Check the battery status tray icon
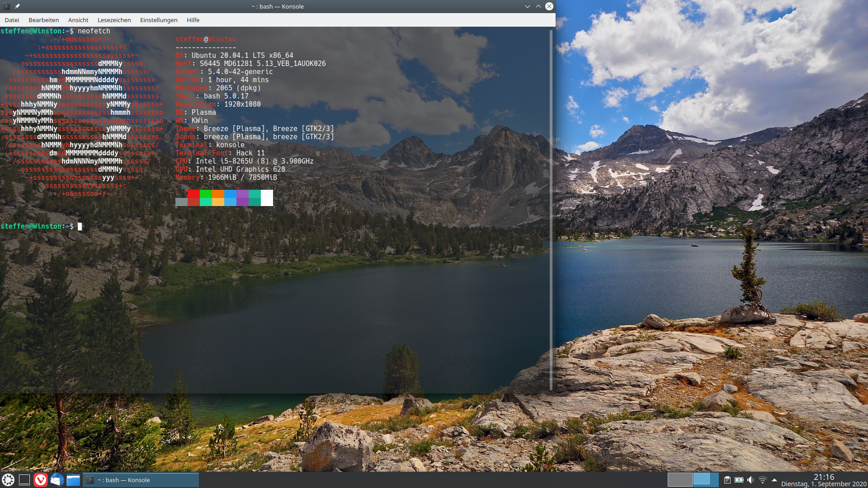The image size is (868, 488). [x=739, y=480]
